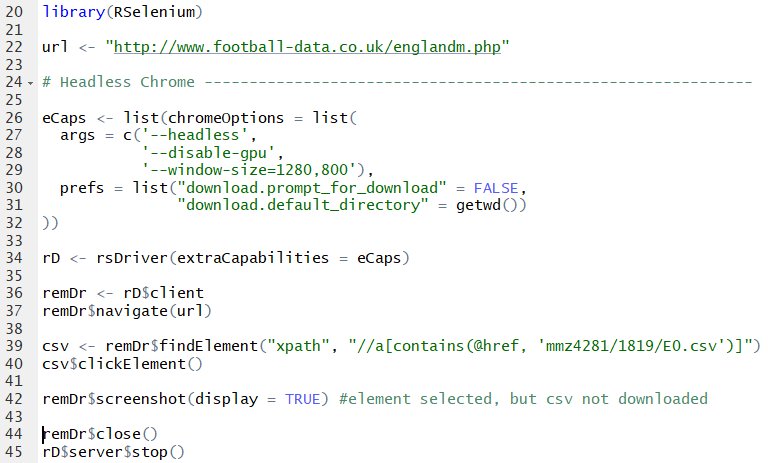Image resolution: width=768 pixels, height=463 pixels.
Task: Click '#element selected, but csv not downloaded' comment
Action: pyautogui.click(x=523, y=399)
